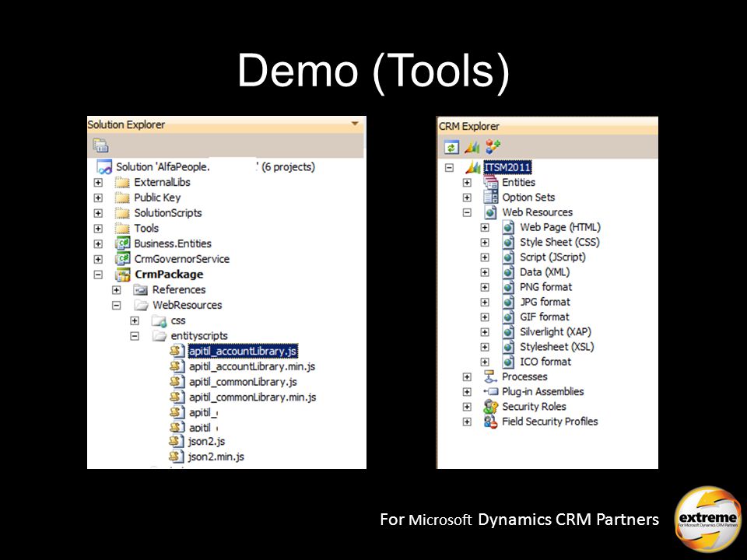The height and width of the screenshot is (560, 747).
Task: Click the refresh icon in CRM Explorer
Action: point(451,147)
